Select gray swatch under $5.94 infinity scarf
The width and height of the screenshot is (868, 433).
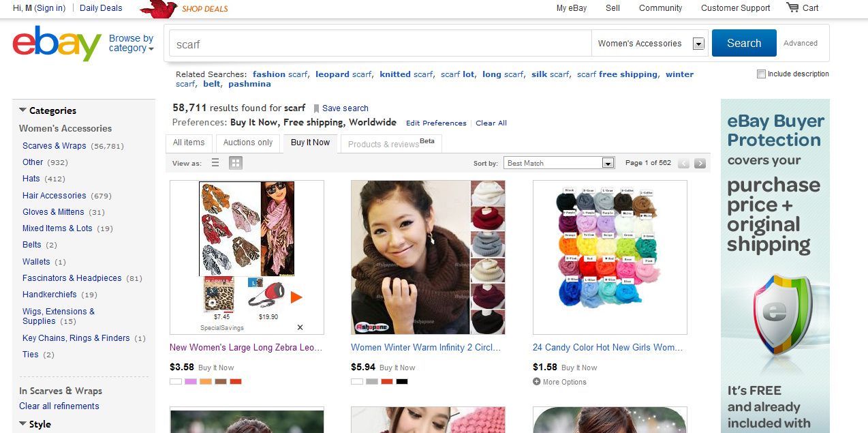tap(372, 382)
